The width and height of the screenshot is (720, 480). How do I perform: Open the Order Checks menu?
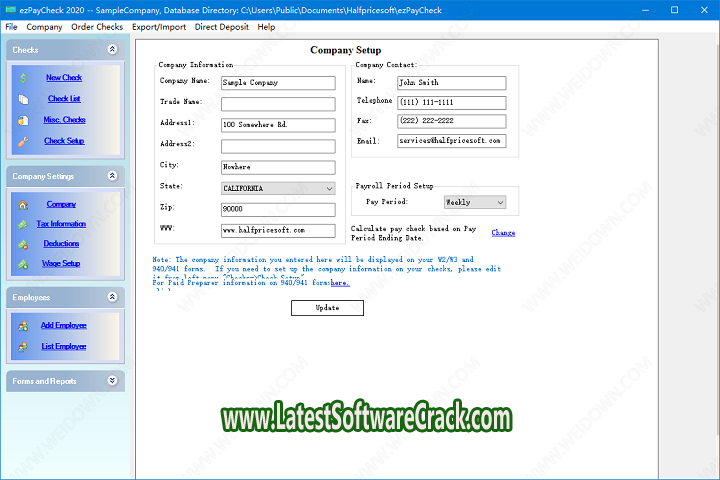[x=97, y=27]
